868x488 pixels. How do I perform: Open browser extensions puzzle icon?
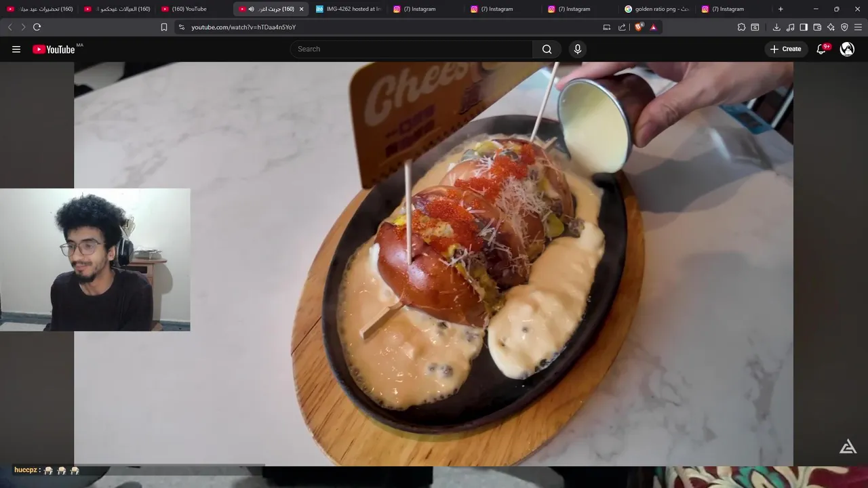741,27
